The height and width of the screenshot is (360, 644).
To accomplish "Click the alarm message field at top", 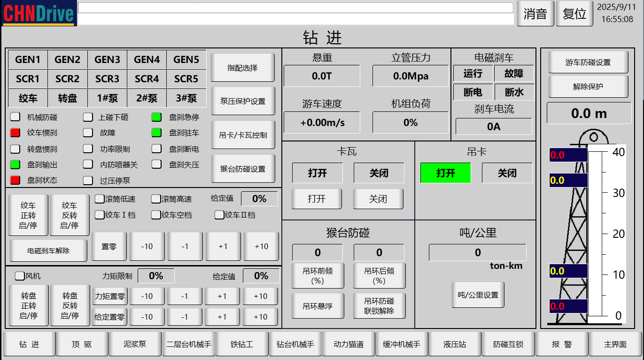I will click(295, 8).
